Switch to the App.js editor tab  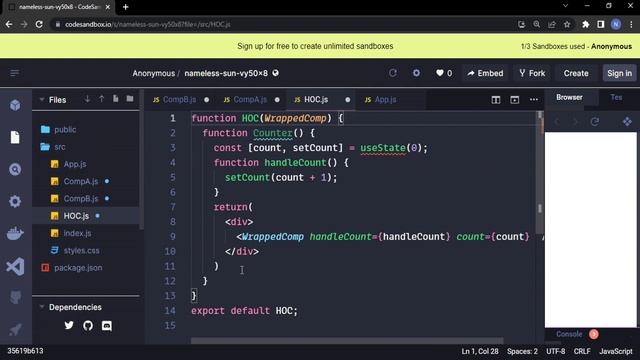tap(385, 100)
